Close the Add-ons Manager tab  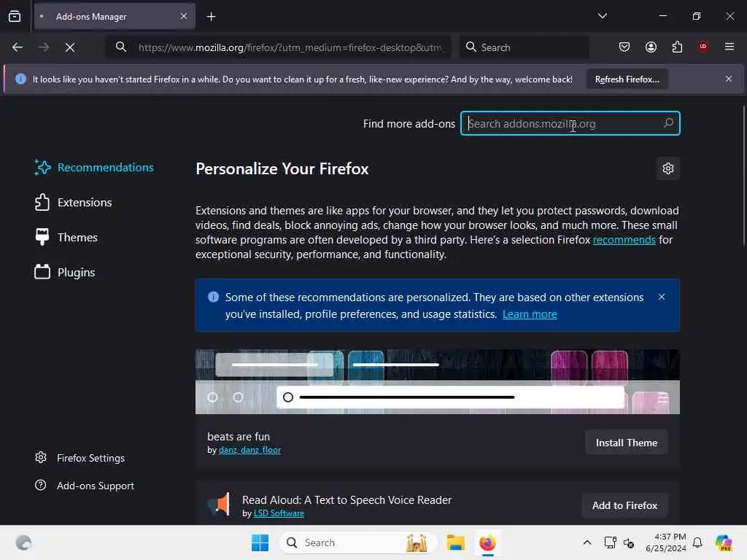coord(184,16)
